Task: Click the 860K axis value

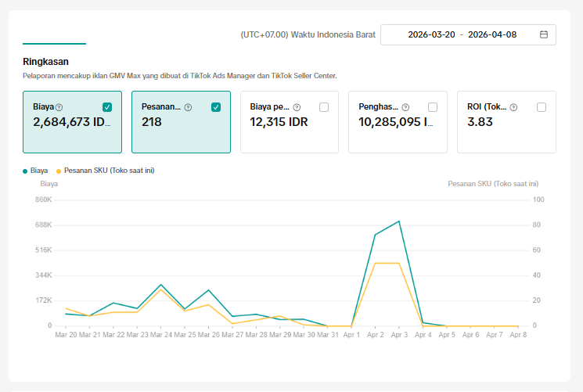Action: pos(44,200)
